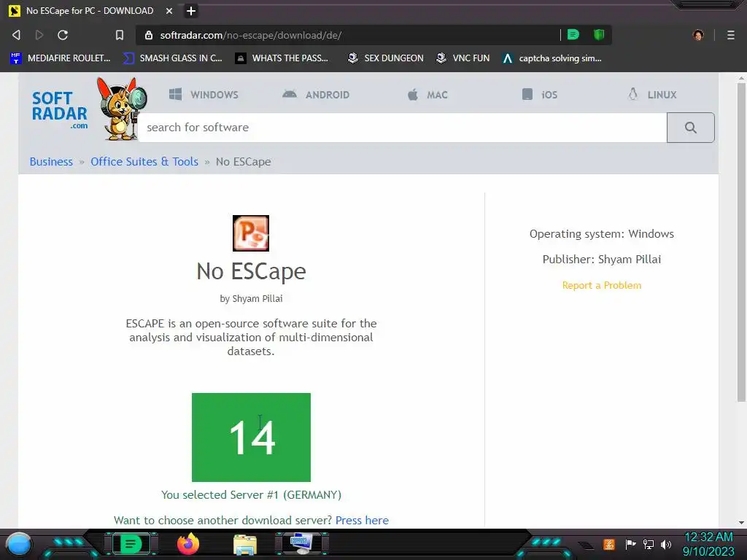Image resolution: width=747 pixels, height=560 pixels.
Task: Open a new tab with the plus icon
Action: tap(190, 11)
